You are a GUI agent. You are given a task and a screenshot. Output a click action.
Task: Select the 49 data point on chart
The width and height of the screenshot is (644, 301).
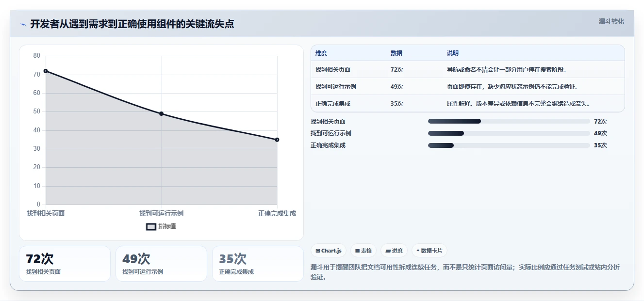pyautogui.click(x=162, y=113)
